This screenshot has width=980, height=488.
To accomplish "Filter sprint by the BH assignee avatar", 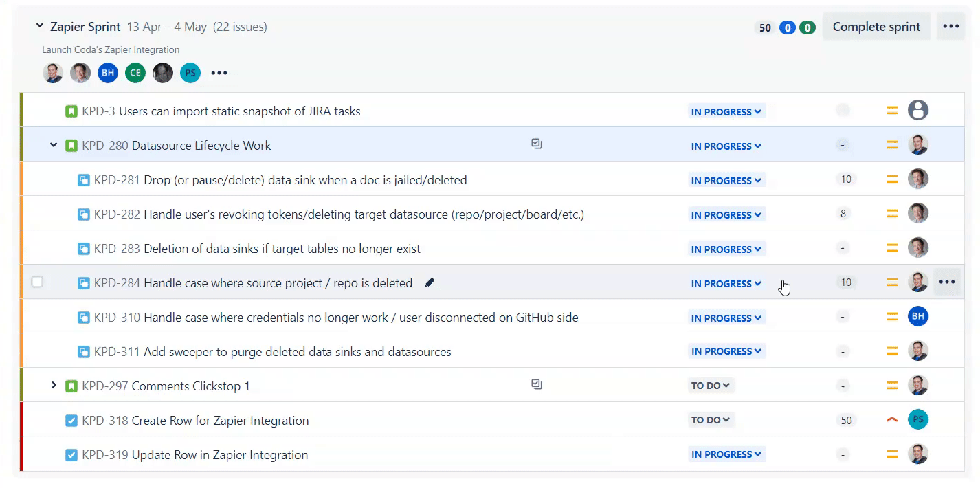I will 108,73.
